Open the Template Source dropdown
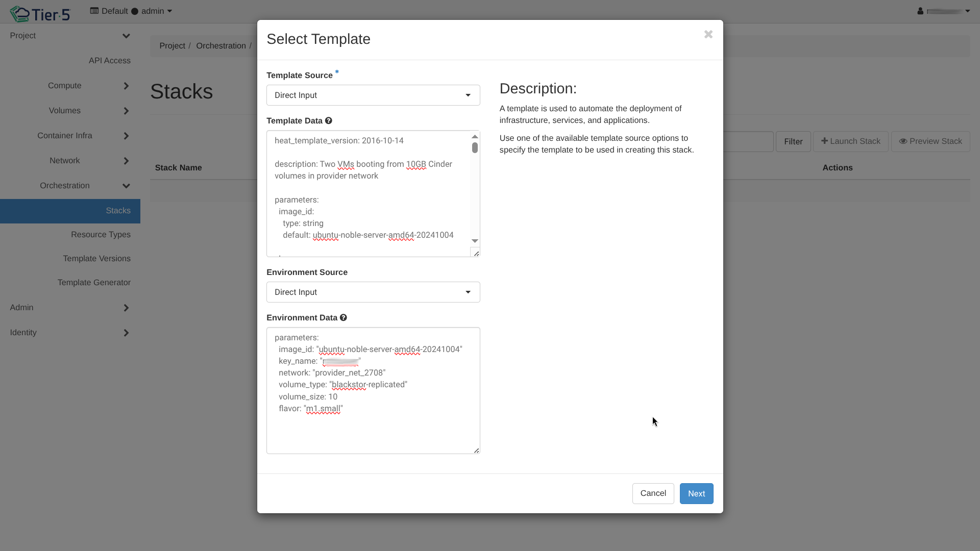The width and height of the screenshot is (980, 551). pyautogui.click(x=373, y=95)
